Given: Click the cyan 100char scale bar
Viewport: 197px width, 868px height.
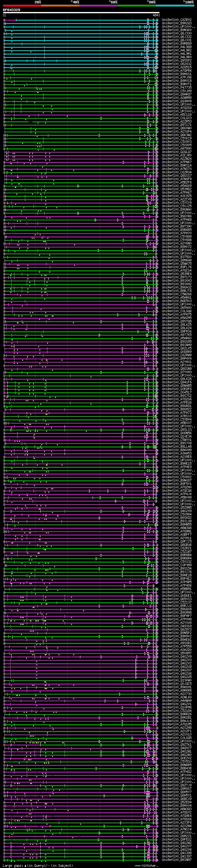Looking at the screenshot, I should coord(138,866).
